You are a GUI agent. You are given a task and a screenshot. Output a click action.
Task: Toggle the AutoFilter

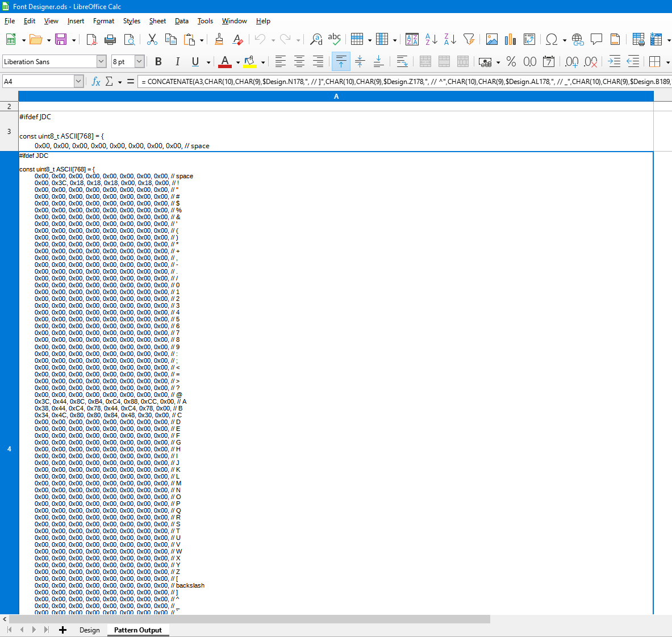point(469,40)
